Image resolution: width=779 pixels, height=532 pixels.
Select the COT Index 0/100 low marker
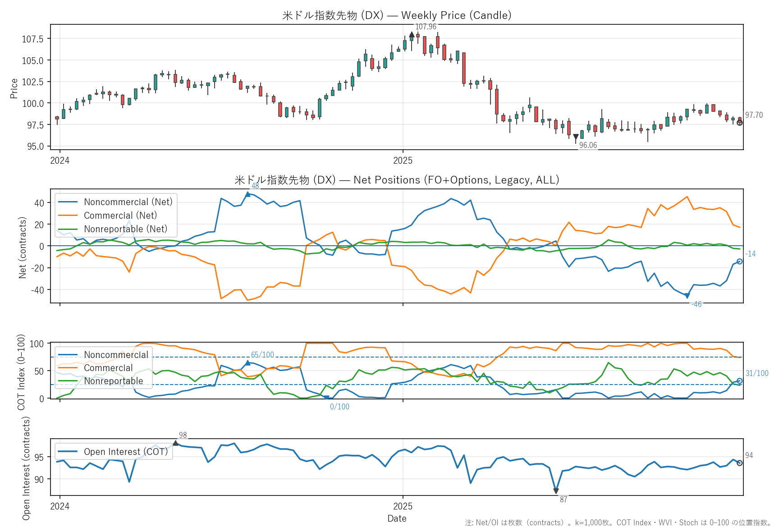(326, 398)
